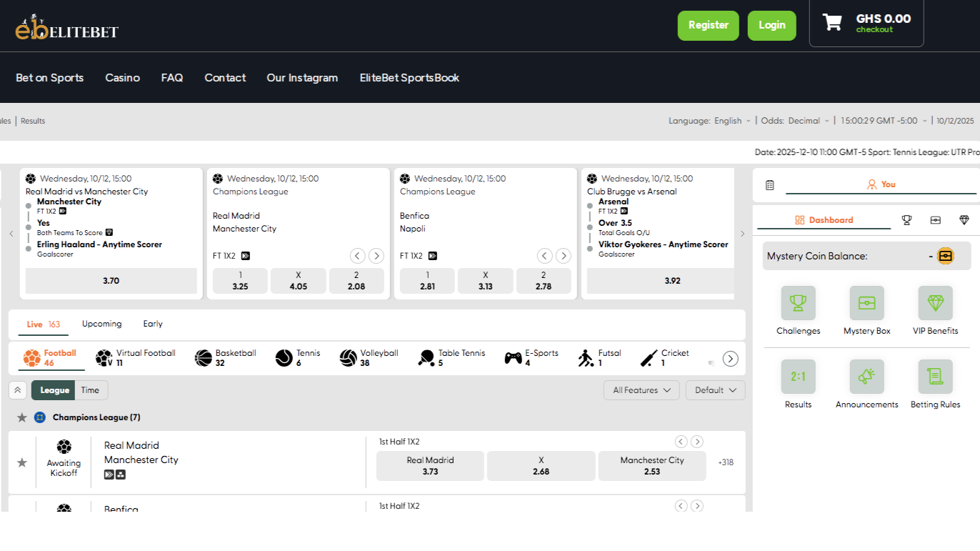Viewport: 980px width, 551px height.
Task: Favorite the Real Madrid match row star
Action: tap(22, 462)
